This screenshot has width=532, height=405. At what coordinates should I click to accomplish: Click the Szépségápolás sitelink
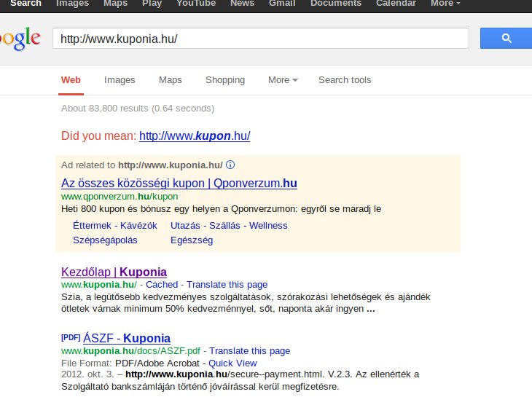[105, 240]
